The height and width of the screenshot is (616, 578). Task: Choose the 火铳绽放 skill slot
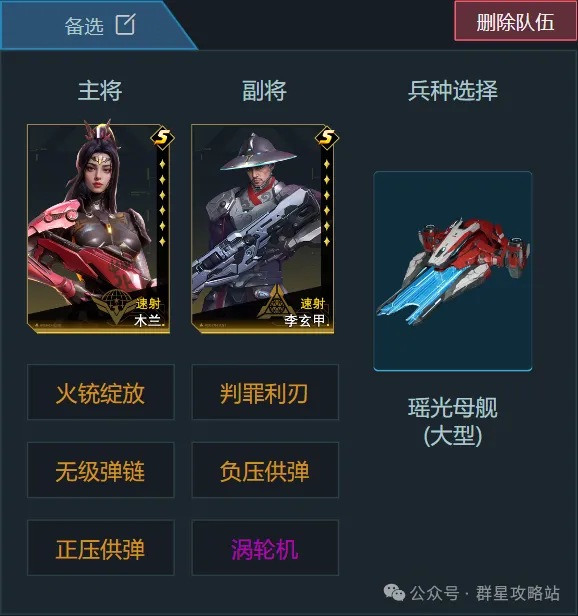point(101,392)
